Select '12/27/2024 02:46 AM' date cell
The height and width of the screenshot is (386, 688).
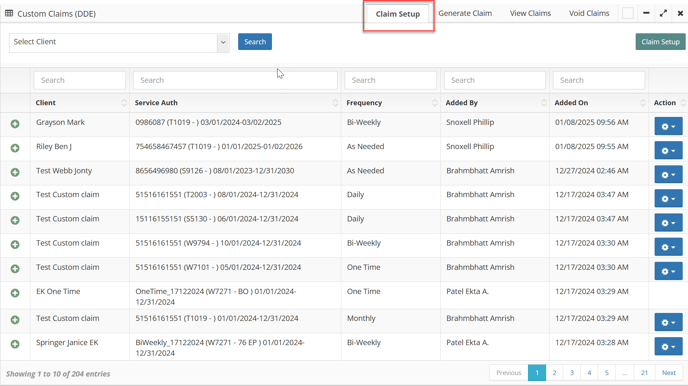[591, 171]
